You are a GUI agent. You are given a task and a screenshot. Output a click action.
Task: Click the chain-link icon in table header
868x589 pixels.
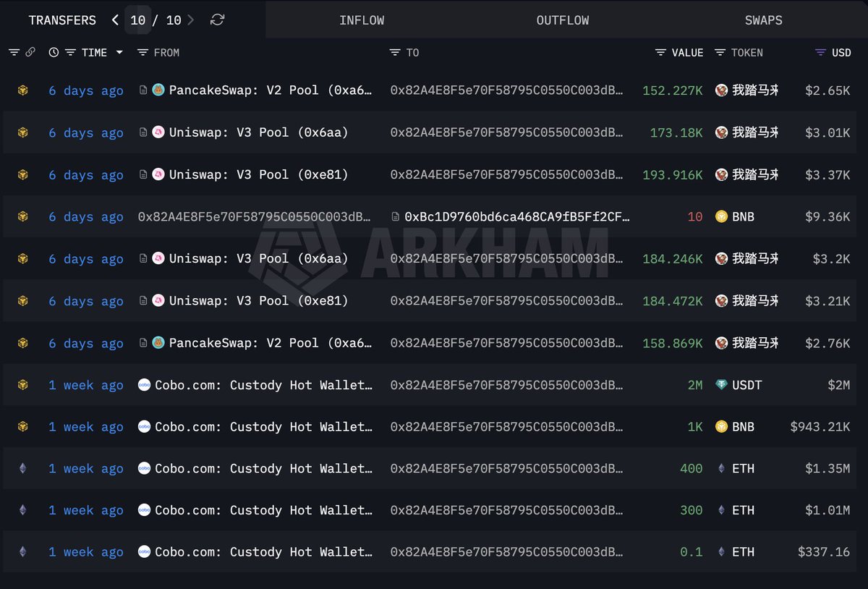point(30,52)
